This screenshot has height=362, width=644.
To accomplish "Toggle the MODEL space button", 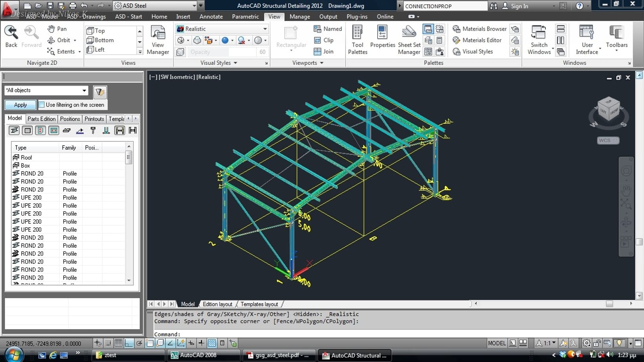I will pos(496,343).
